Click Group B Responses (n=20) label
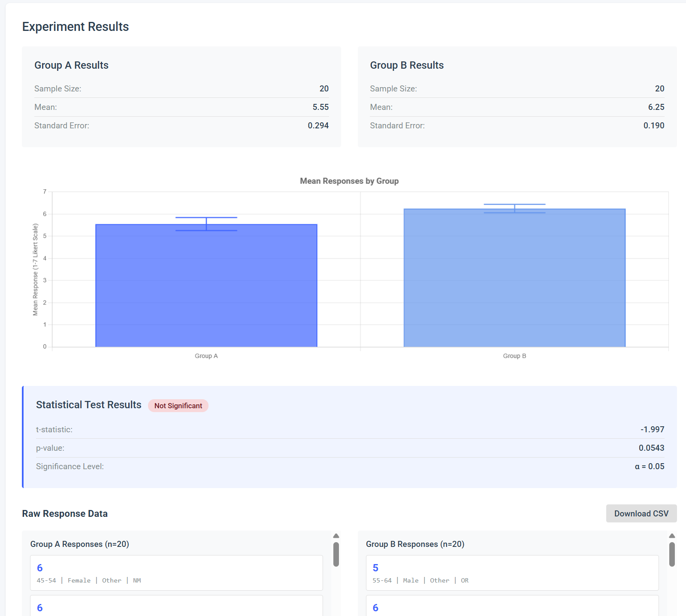The height and width of the screenshot is (616, 686). 415,544
